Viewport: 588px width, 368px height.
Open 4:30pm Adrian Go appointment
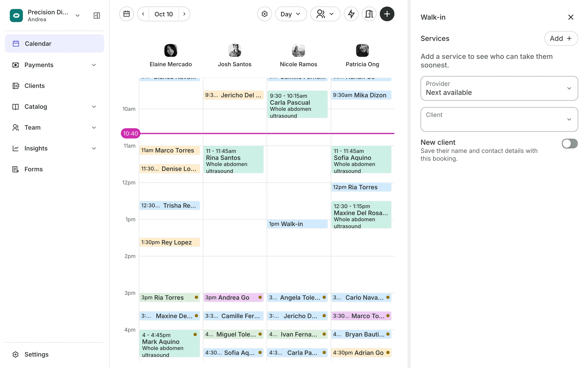(361, 353)
